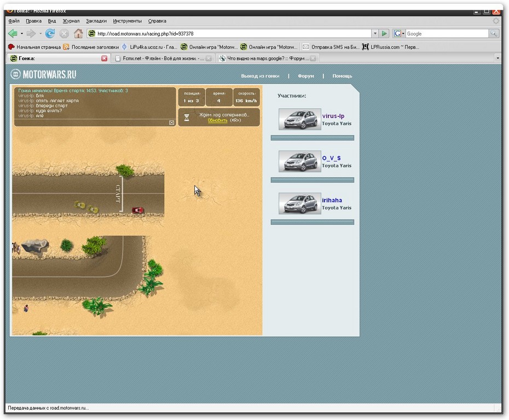Viewport: 509px width, 420px height.
Task: Open the Закладки menu
Action: (96, 21)
